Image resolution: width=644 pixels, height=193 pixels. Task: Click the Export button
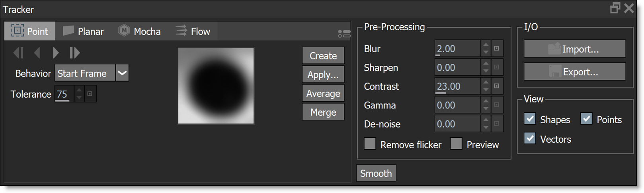[574, 72]
